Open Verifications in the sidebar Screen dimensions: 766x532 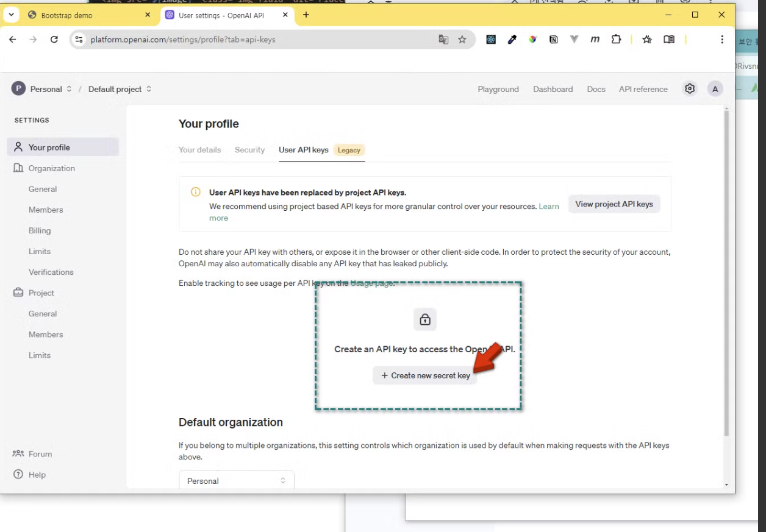point(51,272)
